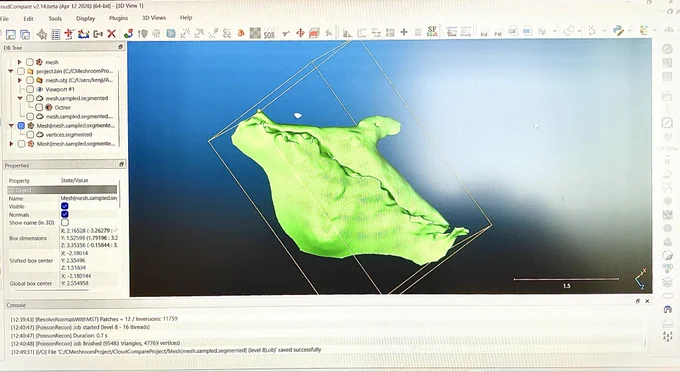Click the Python plugin icon
The width and height of the screenshot is (680, 372).
(618, 30)
